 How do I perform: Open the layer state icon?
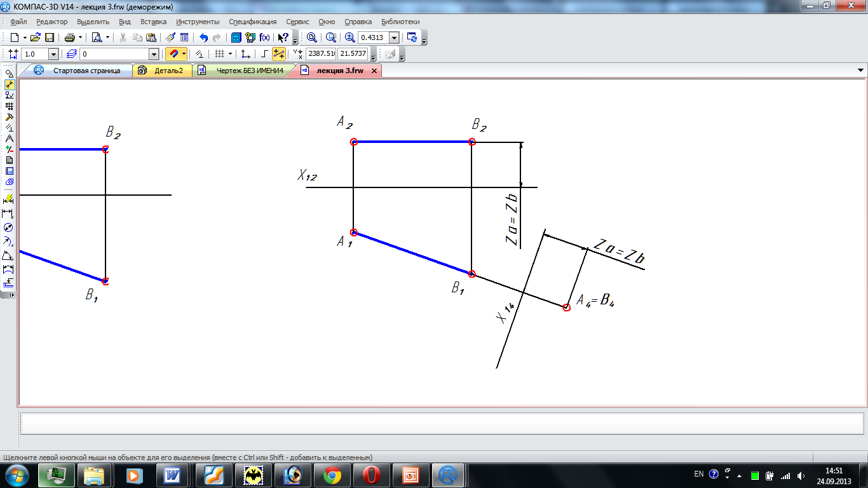point(71,55)
